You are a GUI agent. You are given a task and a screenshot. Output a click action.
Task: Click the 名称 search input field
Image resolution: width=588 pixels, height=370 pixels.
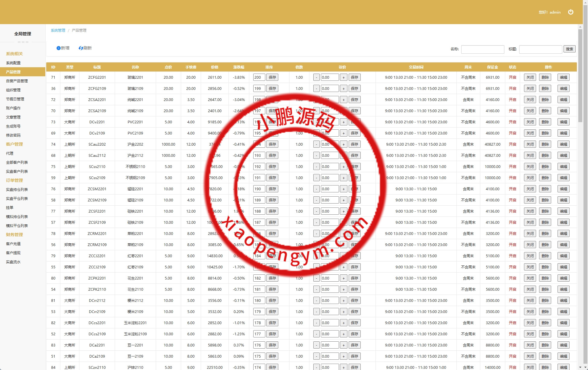pyautogui.click(x=482, y=49)
